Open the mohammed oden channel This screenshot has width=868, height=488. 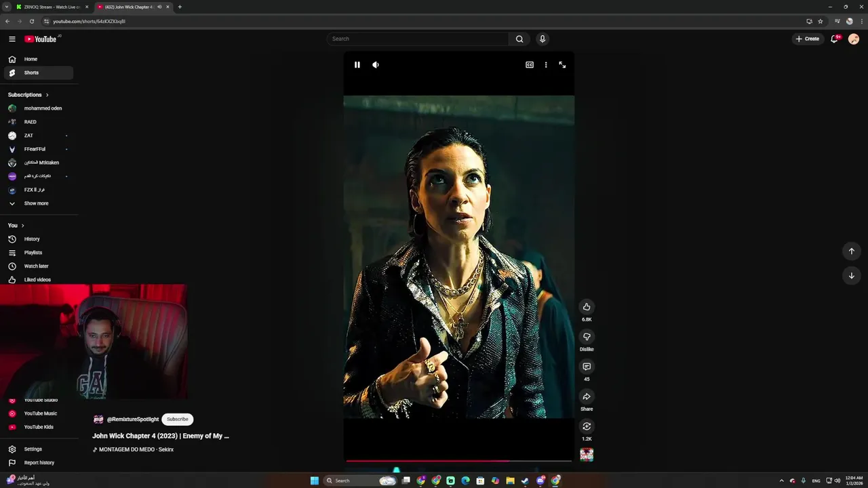(39, 108)
